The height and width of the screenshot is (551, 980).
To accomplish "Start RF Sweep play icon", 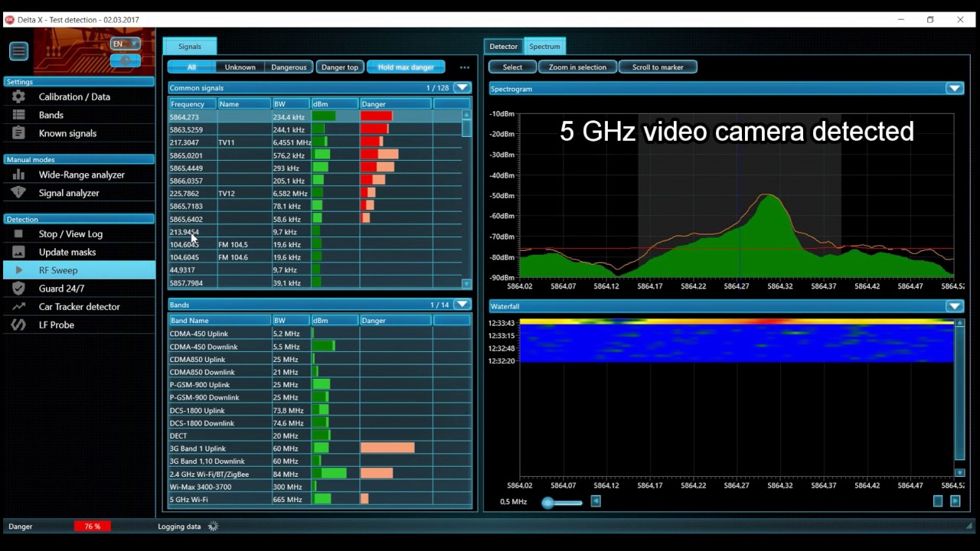I will [19, 270].
